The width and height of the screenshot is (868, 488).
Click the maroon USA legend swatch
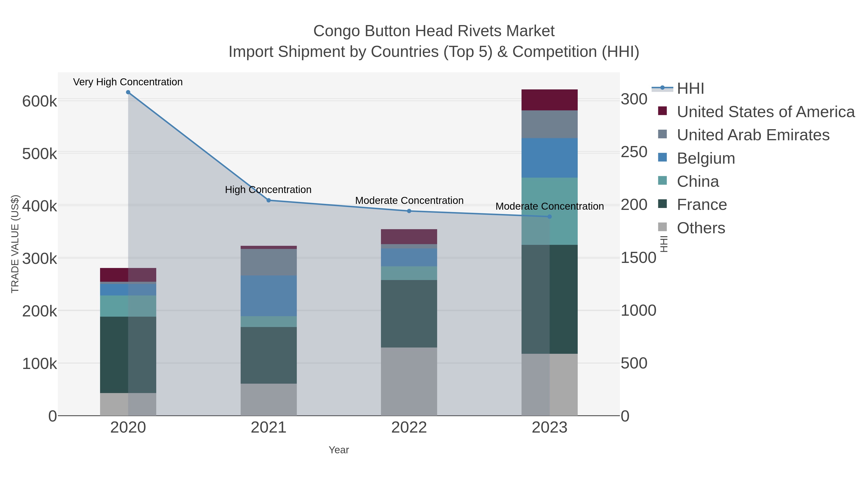[x=663, y=111]
